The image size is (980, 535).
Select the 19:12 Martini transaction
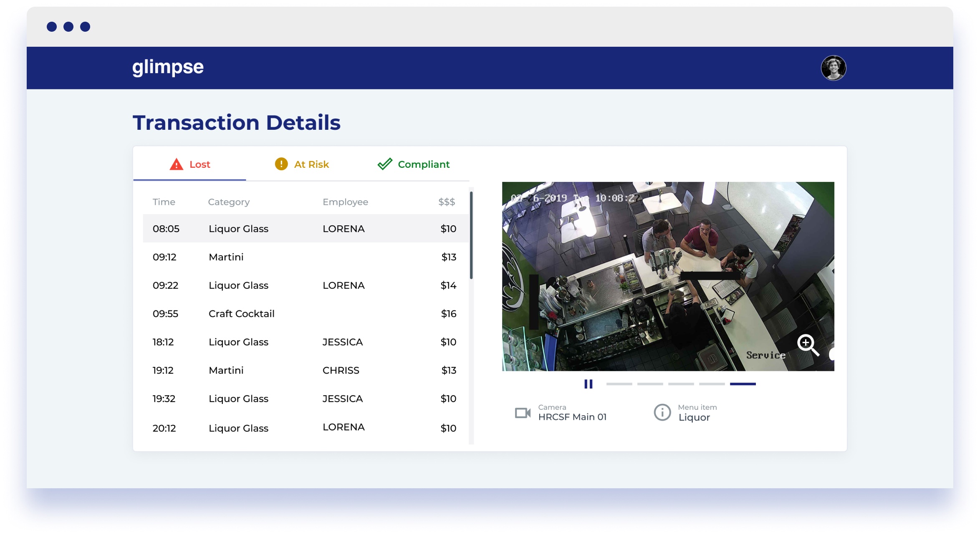click(x=306, y=371)
